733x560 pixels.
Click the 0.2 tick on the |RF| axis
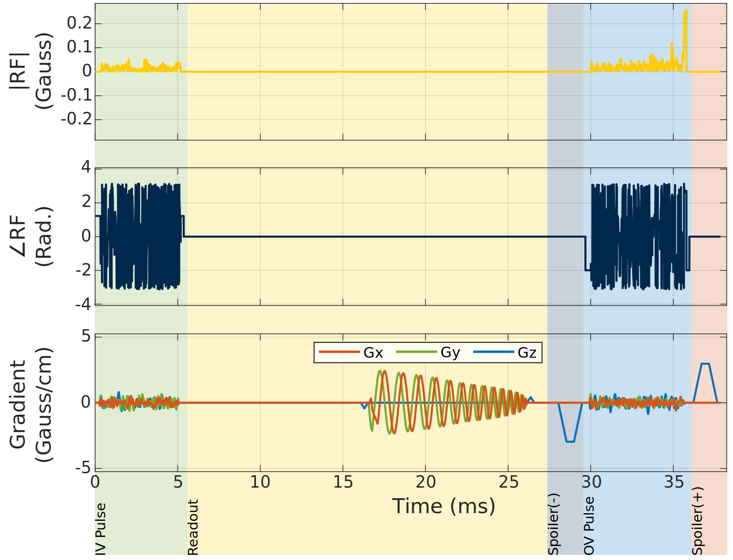pyautogui.click(x=79, y=23)
